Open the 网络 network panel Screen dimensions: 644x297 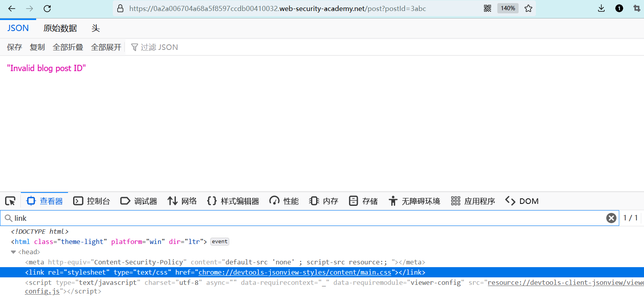pos(182,201)
